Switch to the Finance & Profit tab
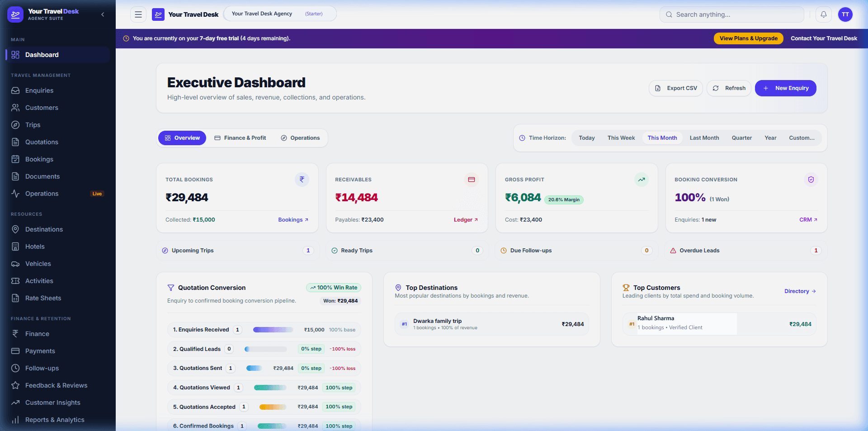This screenshot has height=431, width=868. 240,138
